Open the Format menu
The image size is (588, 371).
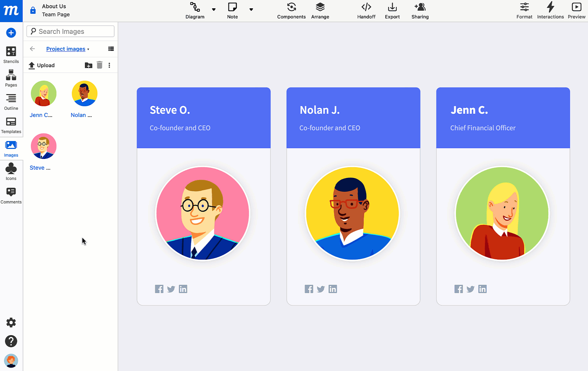click(524, 10)
